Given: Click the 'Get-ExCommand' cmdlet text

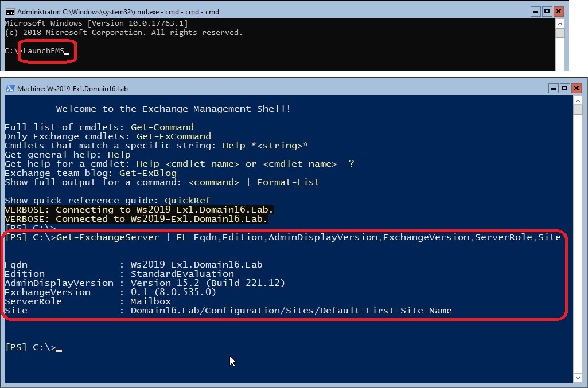Looking at the screenshot, I should click(174, 136).
